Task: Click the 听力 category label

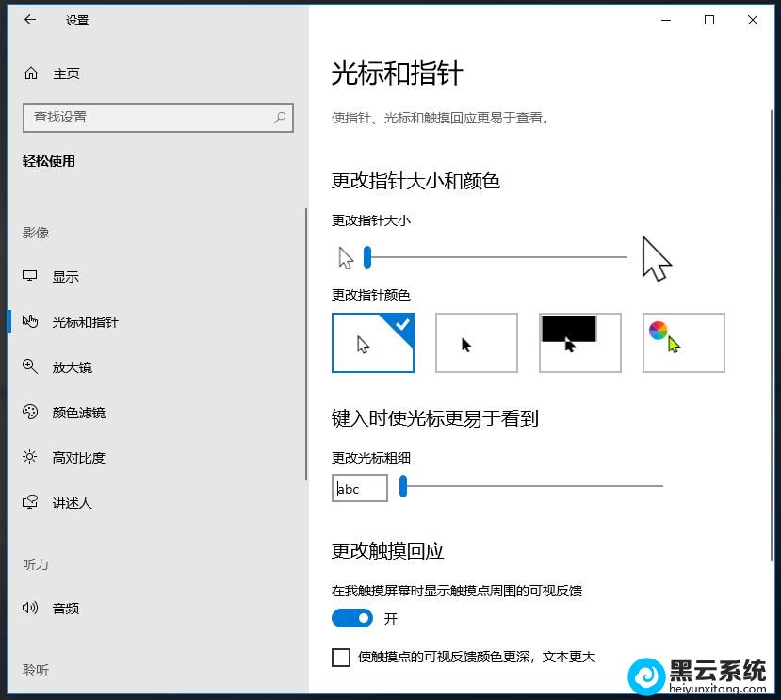Action: click(x=35, y=563)
